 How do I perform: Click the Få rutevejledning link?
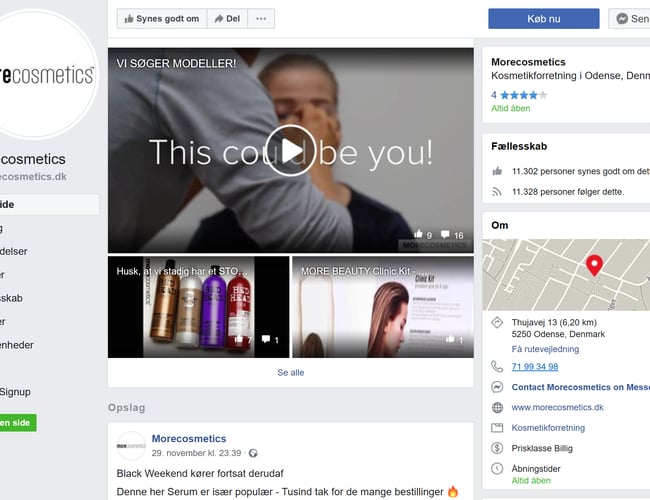545,349
